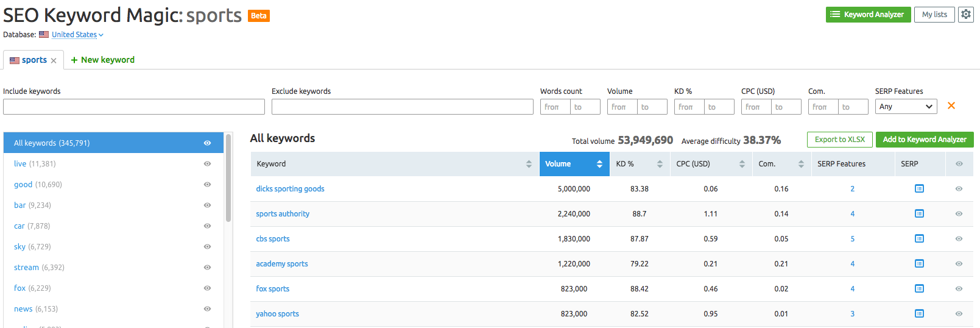The width and height of the screenshot is (980, 328).
Task: Open SERP snapshot for dicks sporting goods
Action: (919, 189)
